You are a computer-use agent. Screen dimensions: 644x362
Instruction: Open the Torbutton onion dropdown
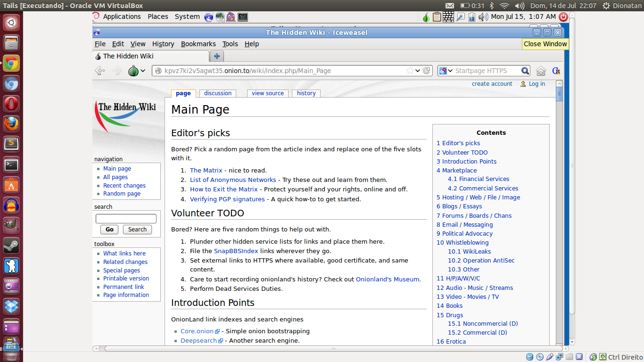tap(137, 71)
